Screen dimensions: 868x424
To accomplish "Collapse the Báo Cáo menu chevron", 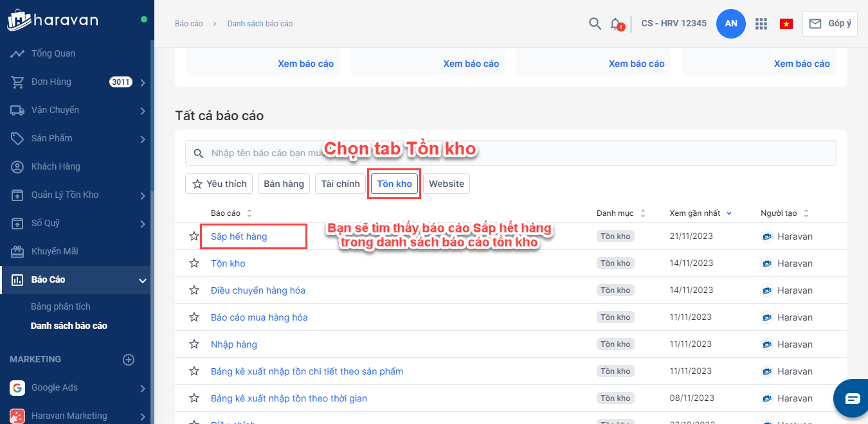I will point(143,280).
